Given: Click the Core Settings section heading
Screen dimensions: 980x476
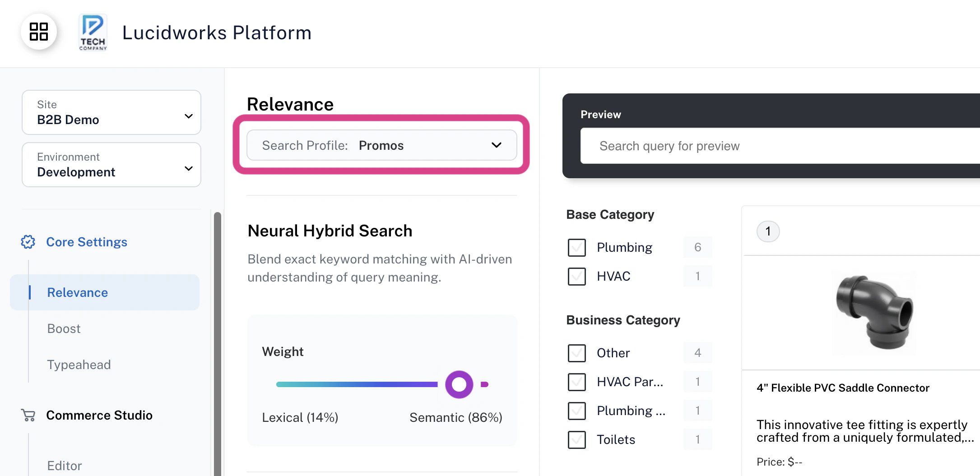Looking at the screenshot, I should (x=87, y=242).
